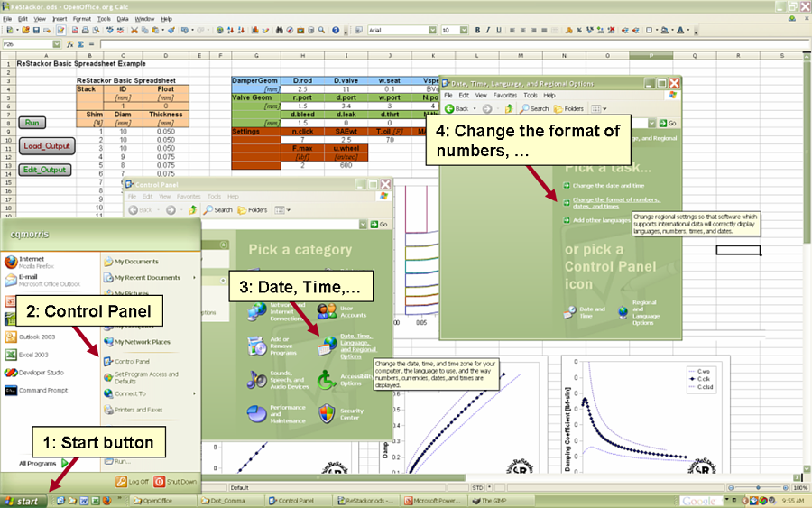The width and height of the screenshot is (812, 508).
Task: Click the Font Color A button
Action: click(681, 30)
